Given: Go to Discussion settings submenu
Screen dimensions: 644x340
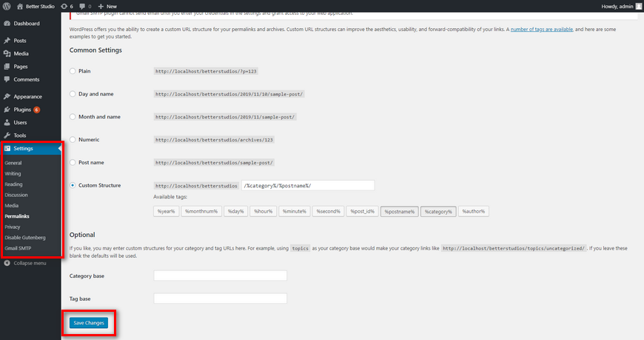Looking at the screenshot, I should (16, 195).
